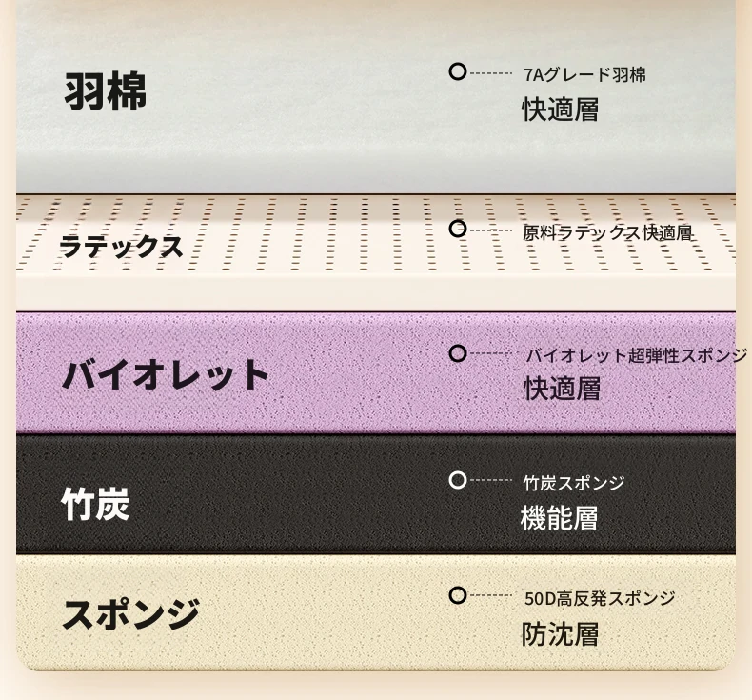Select the 防沈層 label
Screen dimensions: 752x700
pyautogui.click(x=560, y=634)
